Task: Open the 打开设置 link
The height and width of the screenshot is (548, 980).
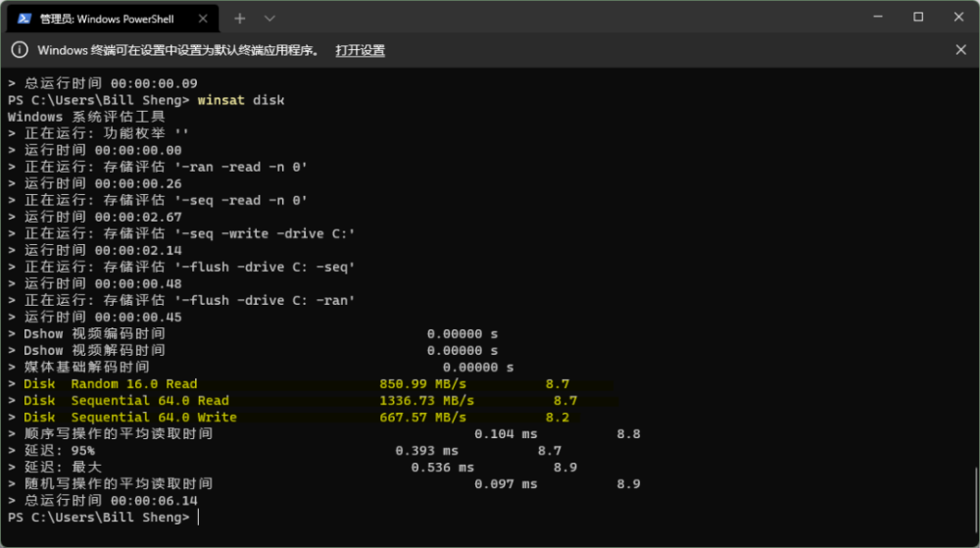Action: coord(360,50)
